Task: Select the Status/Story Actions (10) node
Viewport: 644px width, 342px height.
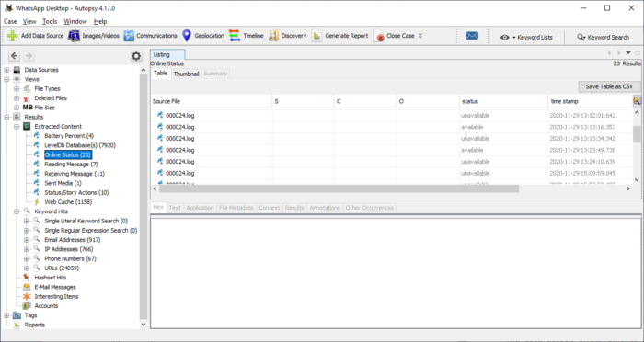Action: pyautogui.click(x=76, y=192)
